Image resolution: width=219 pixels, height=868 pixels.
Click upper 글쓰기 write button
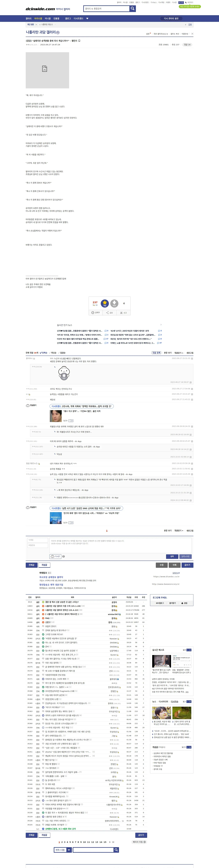[187, 565]
